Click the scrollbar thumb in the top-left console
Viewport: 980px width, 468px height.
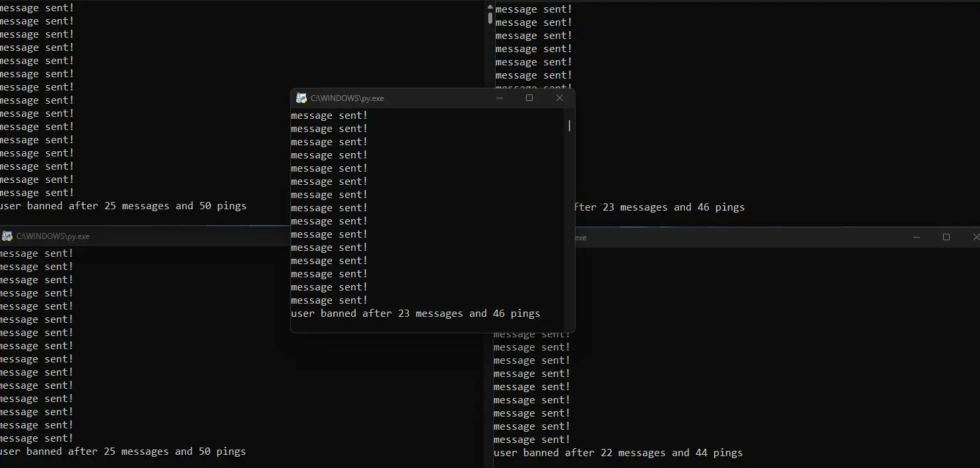click(x=490, y=18)
